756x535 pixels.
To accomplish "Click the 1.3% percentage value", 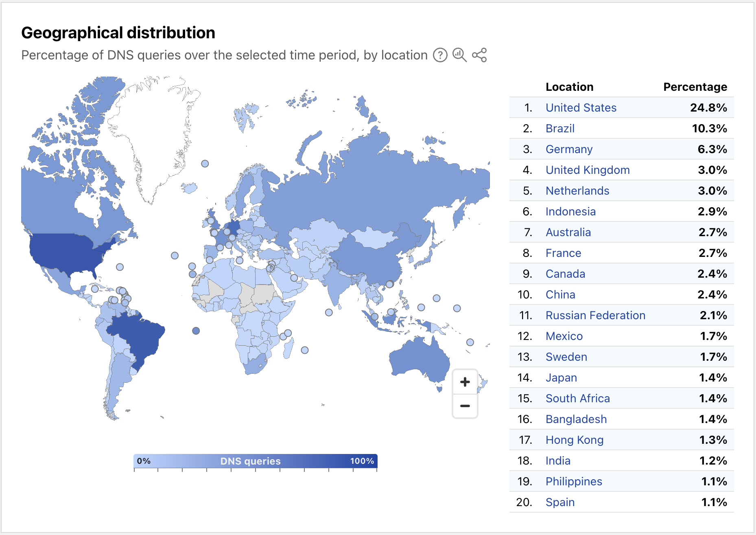I will click(x=713, y=440).
